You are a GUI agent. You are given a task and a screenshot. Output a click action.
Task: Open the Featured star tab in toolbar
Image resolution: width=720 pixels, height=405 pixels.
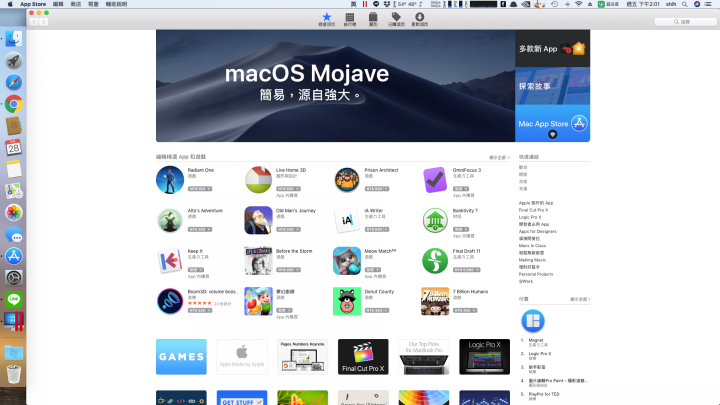coord(326,19)
